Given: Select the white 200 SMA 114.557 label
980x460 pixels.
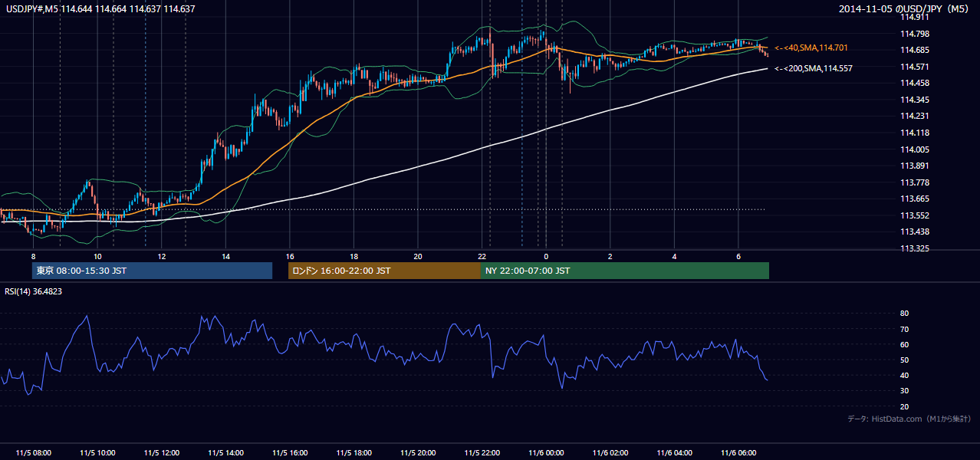Looking at the screenshot, I should pos(814,68).
